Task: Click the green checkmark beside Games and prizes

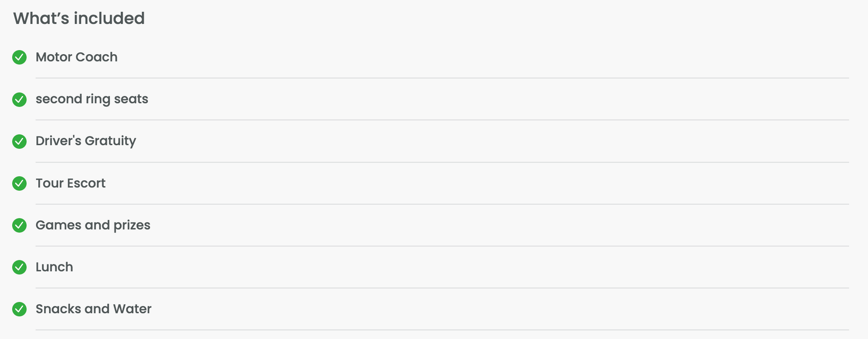Action: pos(19,225)
